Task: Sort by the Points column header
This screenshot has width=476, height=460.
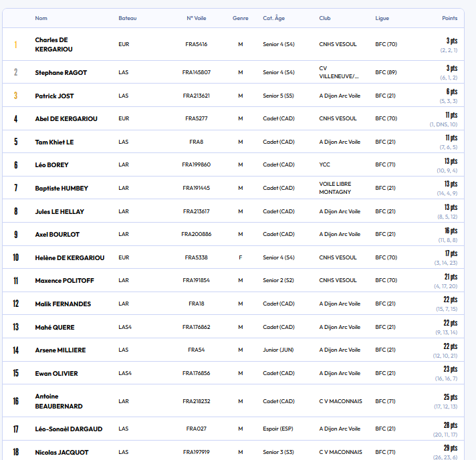Action: pyautogui.click(x=449, y=18)
